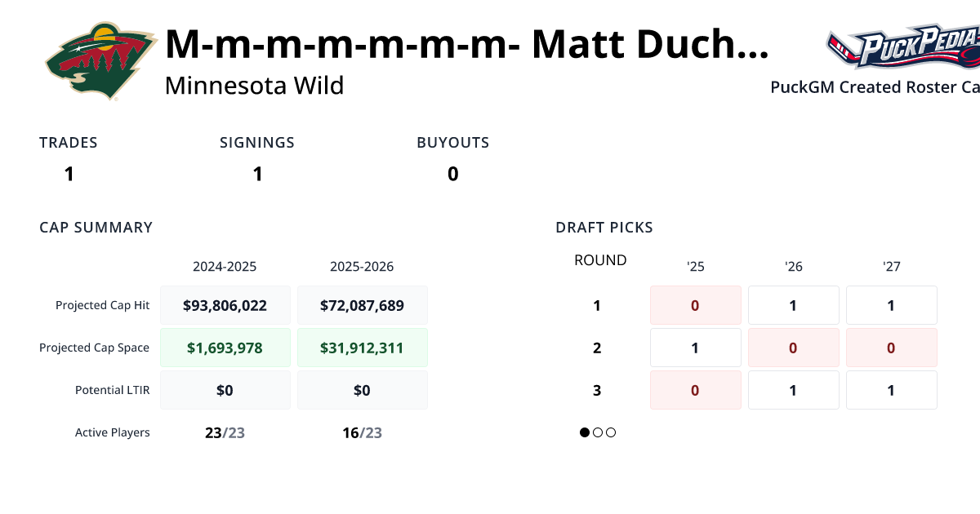
Task: Click the green 2025-2026 Projected Cap Space cell
Action: 363,348
